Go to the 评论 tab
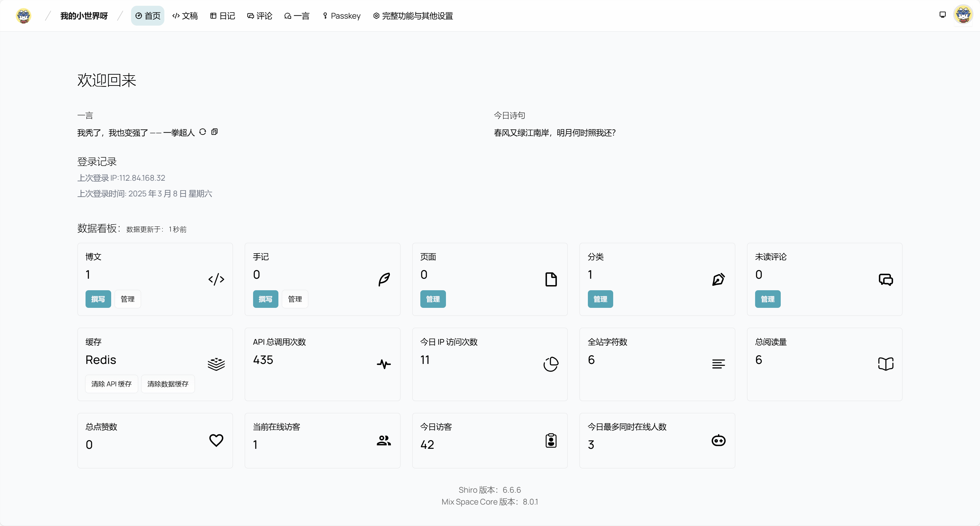The image size is (980, 526). pyautogui.click(x=259, y=16)
